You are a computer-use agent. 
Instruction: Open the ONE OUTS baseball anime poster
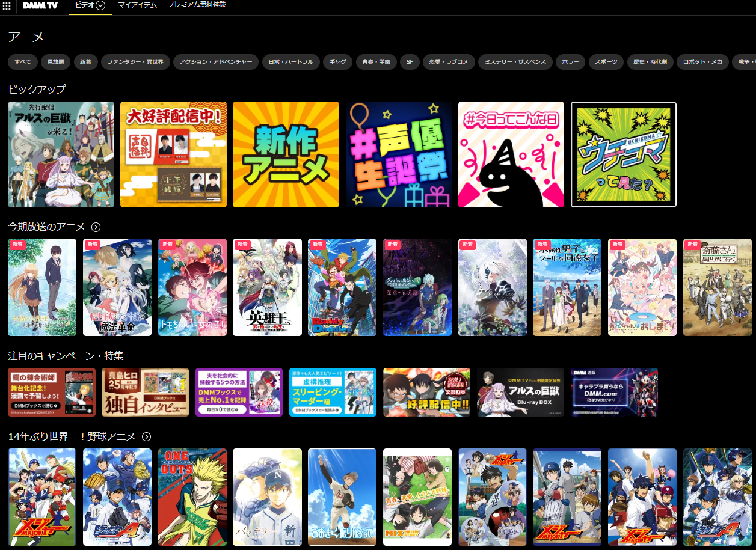pos(192,497)
